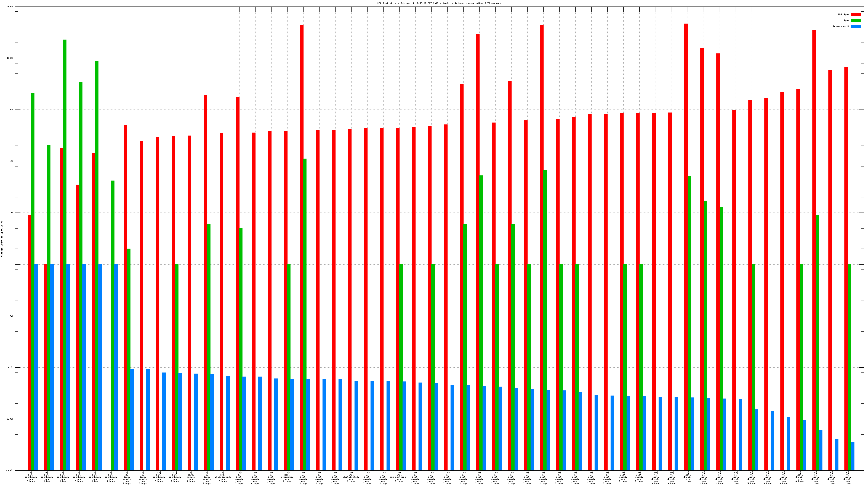Click the 1000 y-axis tick label
This screenshot has width=868, height=488.
(11, 110)
